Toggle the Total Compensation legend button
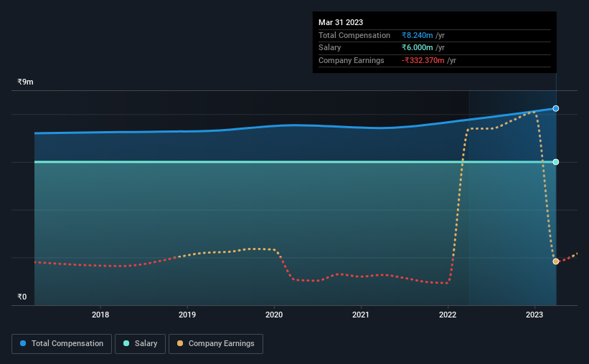Viewport: 589px width, 364px height. [x=62, y=344]
